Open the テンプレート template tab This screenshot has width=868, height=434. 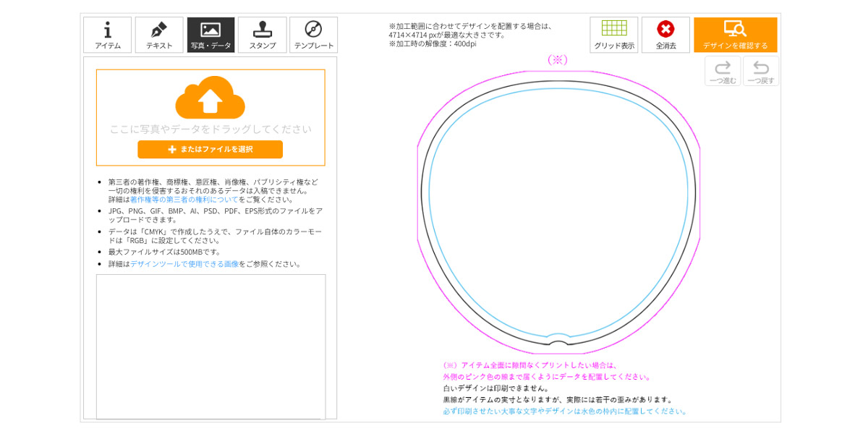[x=314, y=35]
